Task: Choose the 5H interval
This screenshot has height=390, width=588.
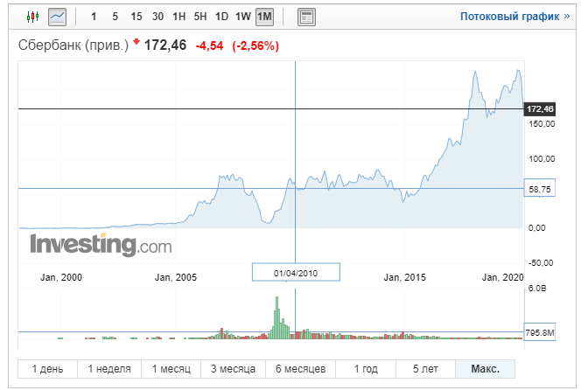Action: click(x=199, y=17)
